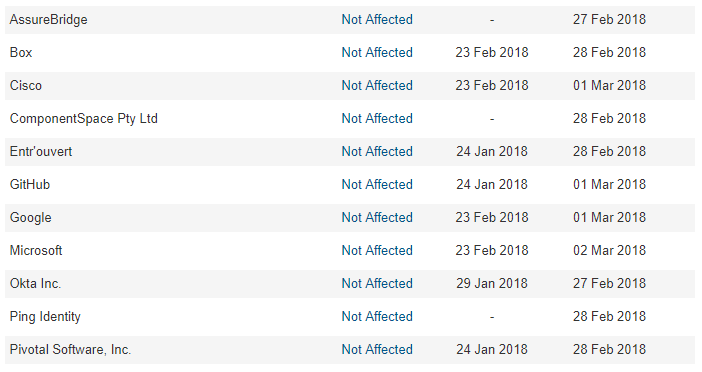
Task: Open Google Not Affected status link
Action: click(x=377, y=218)
